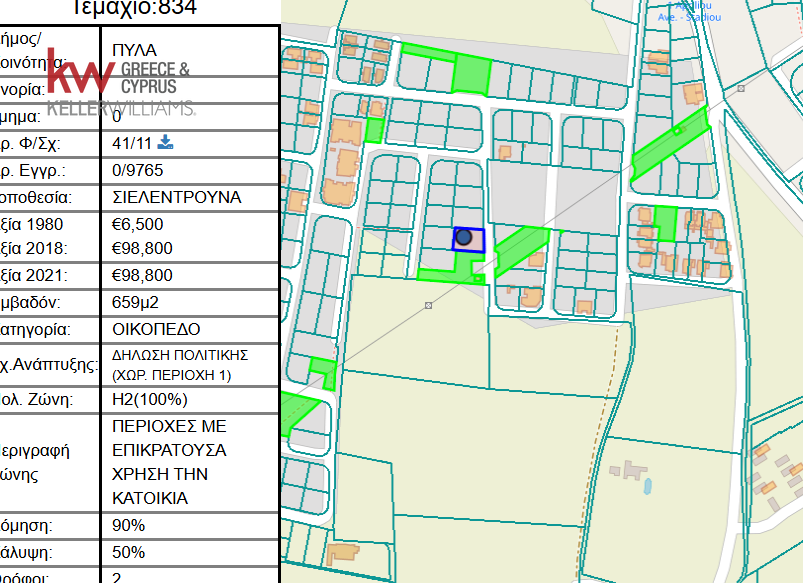
Task: Select the building ratio '90%'
Action: 129,526
